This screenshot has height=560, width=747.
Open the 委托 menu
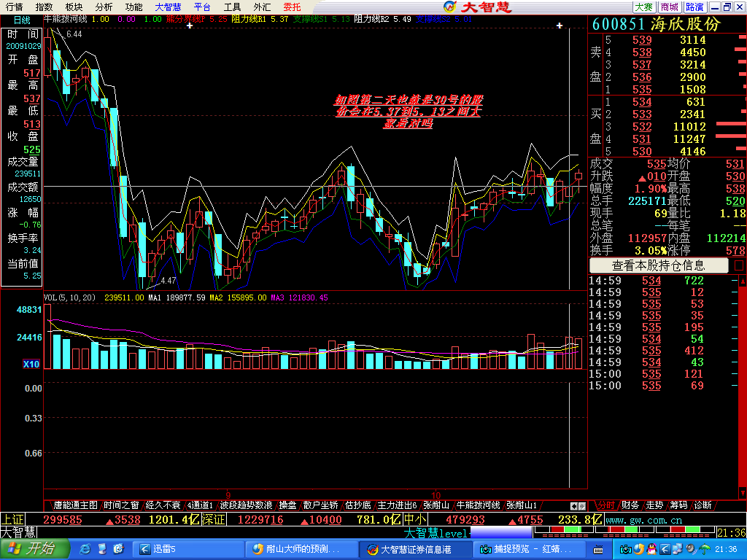coord(292,7)
